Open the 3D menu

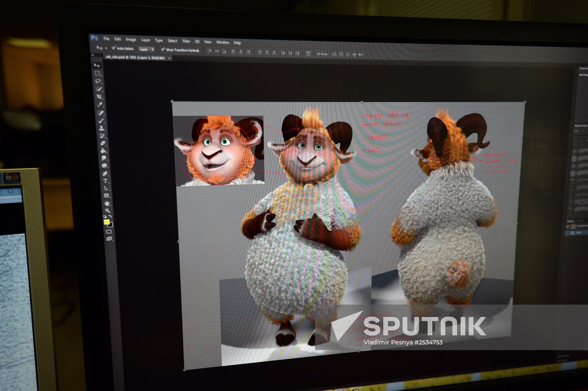[x=197, y=42]
